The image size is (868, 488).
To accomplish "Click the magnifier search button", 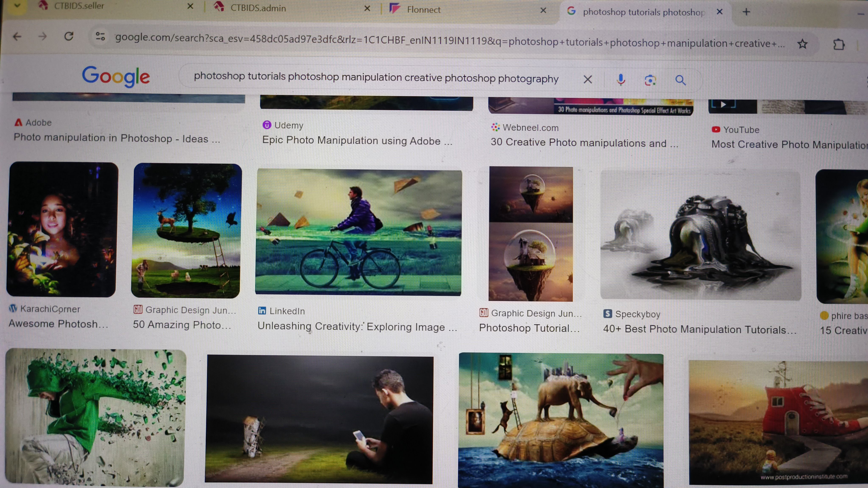I will (680, 80).
